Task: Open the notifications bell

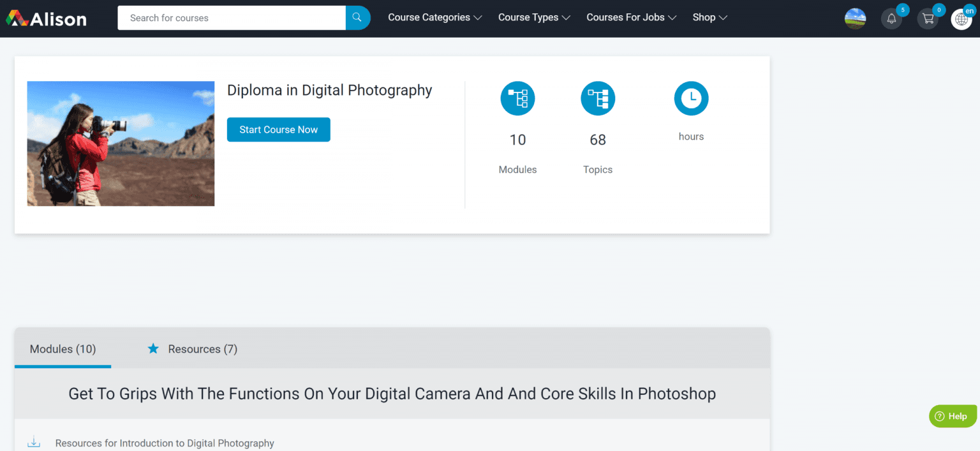Action: point(891,18)
